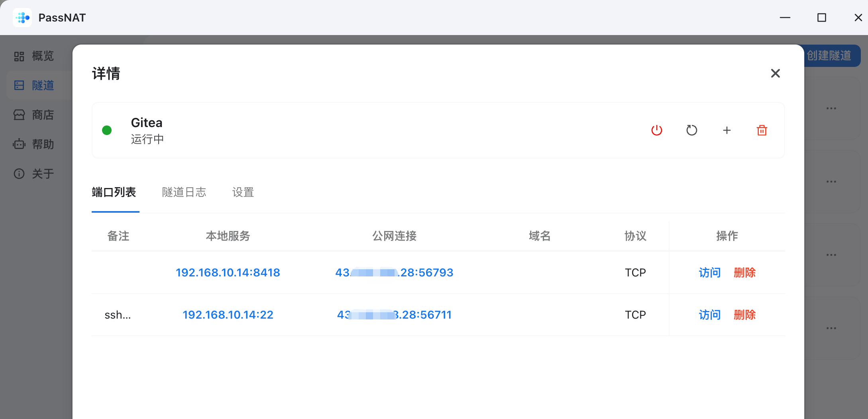Close the 详情 dialog
868x419 pixels.
(775, 73)
